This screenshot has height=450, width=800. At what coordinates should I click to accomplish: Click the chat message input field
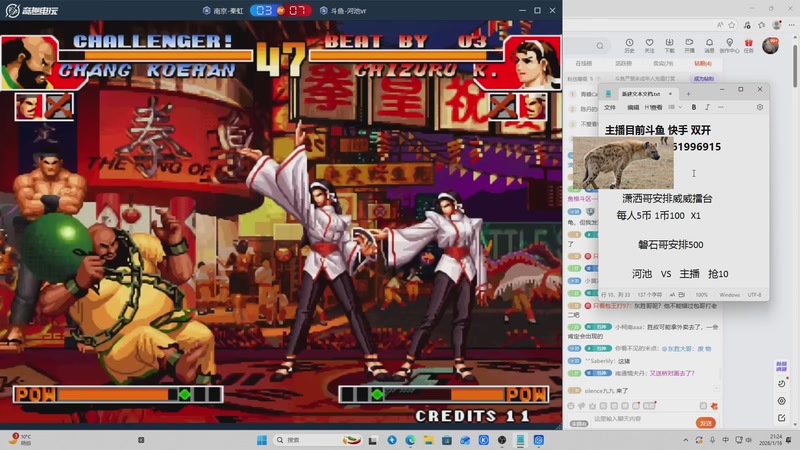(x=643, y=419)
